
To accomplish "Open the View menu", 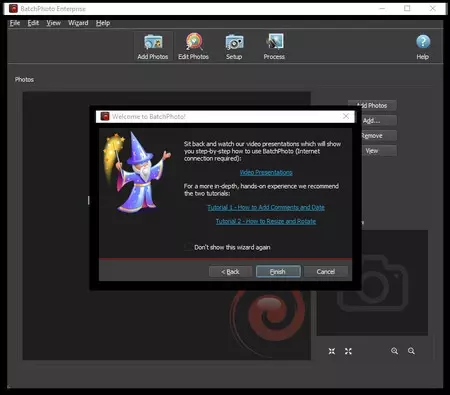I will point(53,23).
